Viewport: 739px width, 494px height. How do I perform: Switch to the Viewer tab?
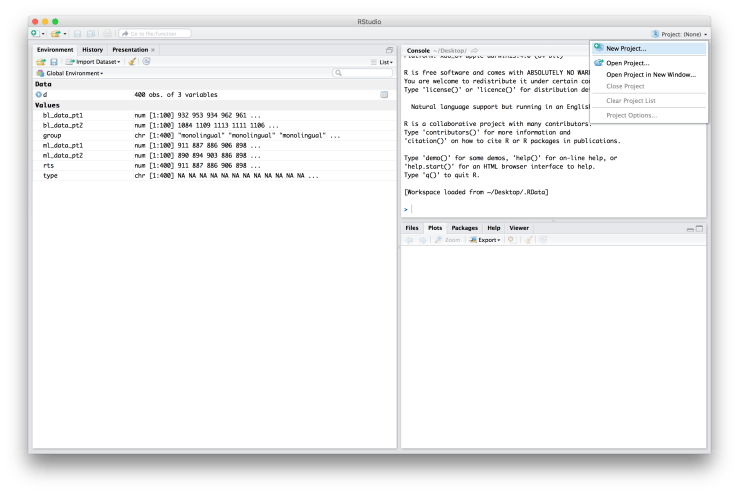point(519,228)
